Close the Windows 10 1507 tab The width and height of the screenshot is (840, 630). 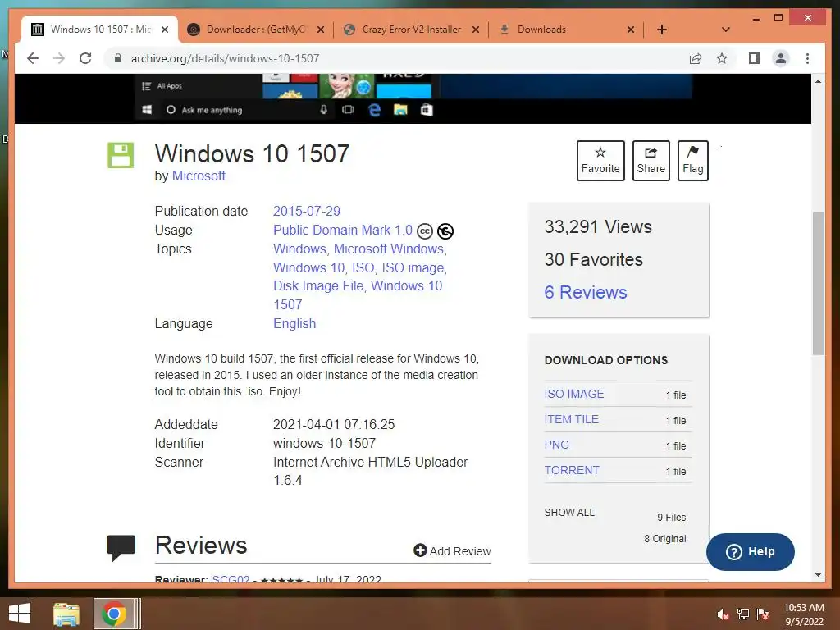pyautogui.click(x=165, y=30)
